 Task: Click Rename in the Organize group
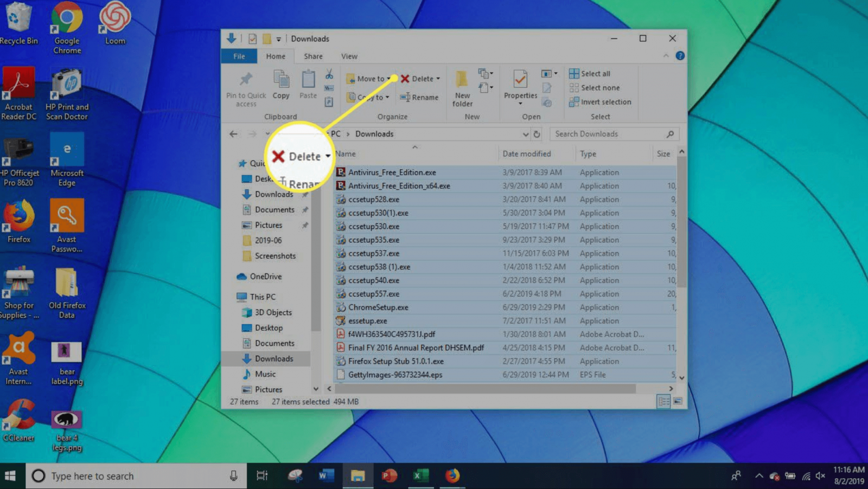pos(419,98)
